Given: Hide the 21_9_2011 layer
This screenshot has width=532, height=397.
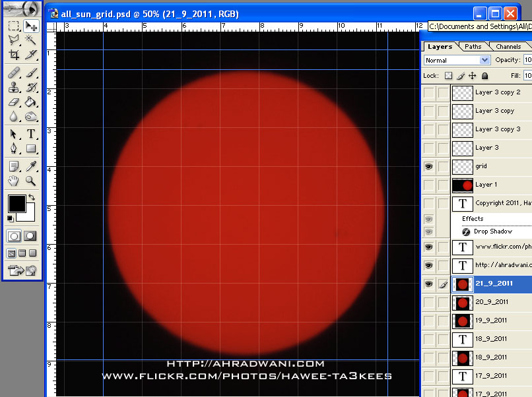Looking at the screenshot, I should point(429,284).
